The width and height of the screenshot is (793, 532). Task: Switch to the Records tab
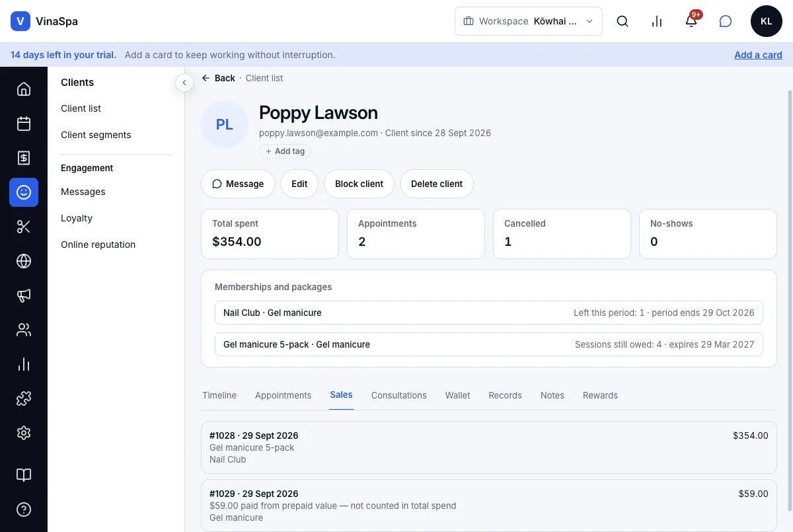click(x=506, y=395)
